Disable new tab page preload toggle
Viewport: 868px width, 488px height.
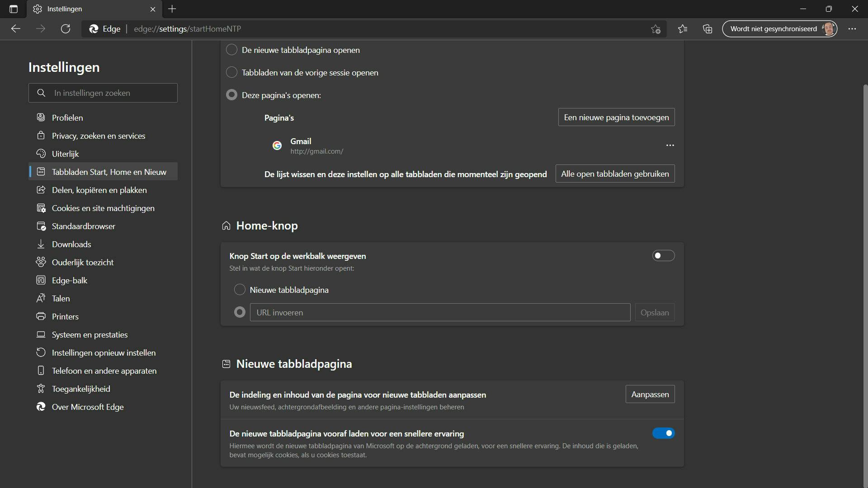point(663,433)
